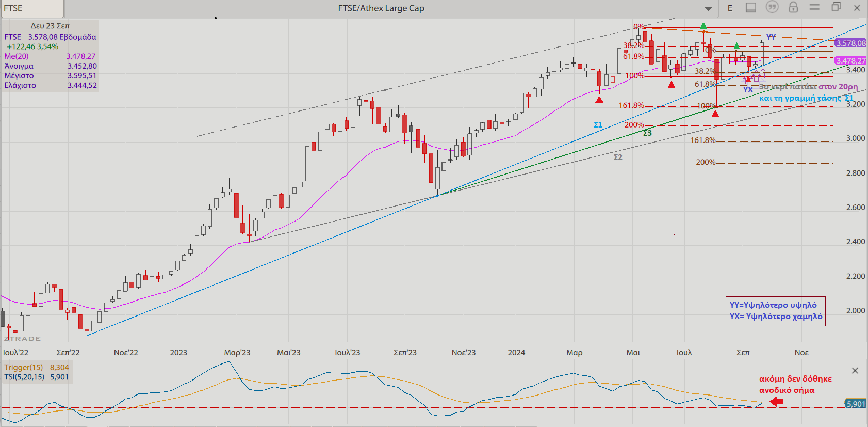Select the Σ1 trendline label
Screen dimensions: 868x427
(598, 125)
